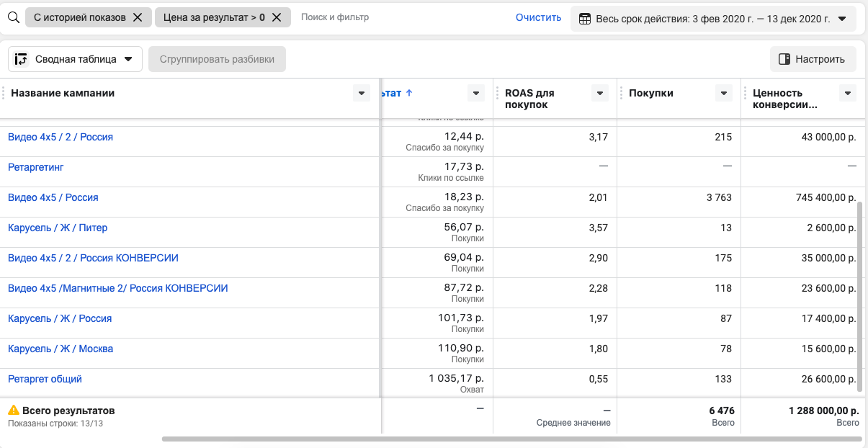Click the magnifying glass search icon
This screenshot has width=868, height=448.
13,17
